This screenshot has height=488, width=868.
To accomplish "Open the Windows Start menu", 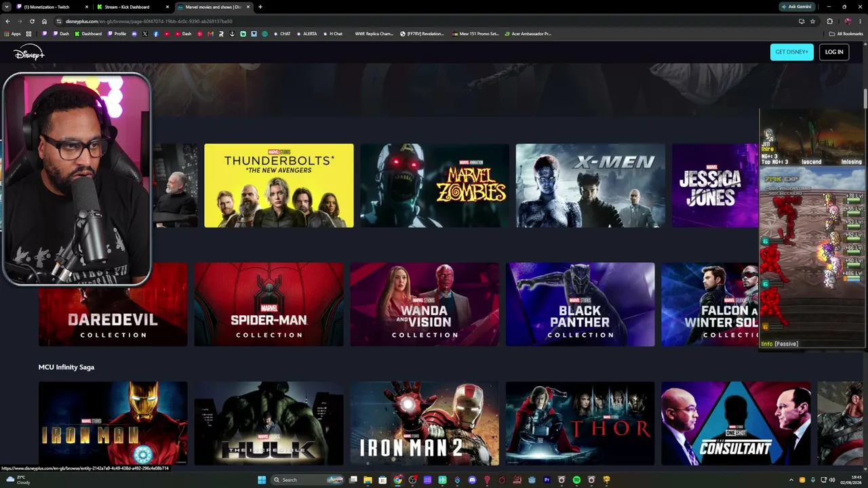I will [x=262, y=480].
